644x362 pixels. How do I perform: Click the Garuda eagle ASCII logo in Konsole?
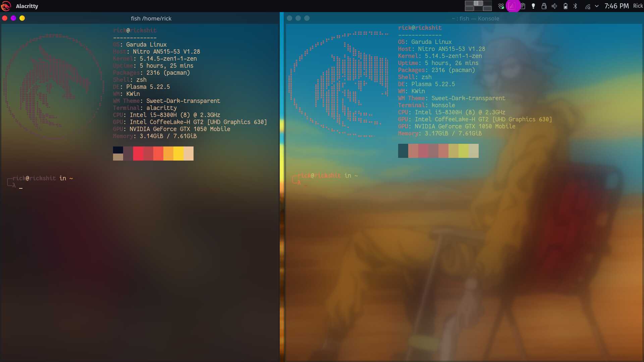coord(339,84)
